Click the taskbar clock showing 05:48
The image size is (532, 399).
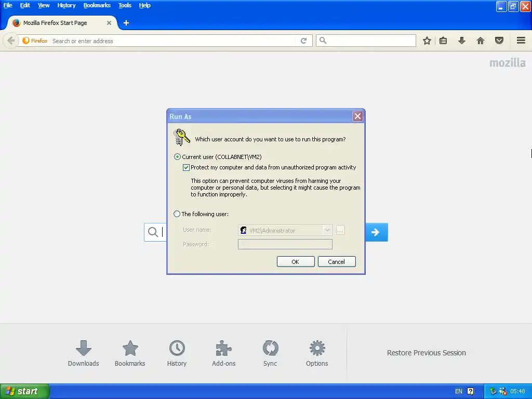coord(517,391)
